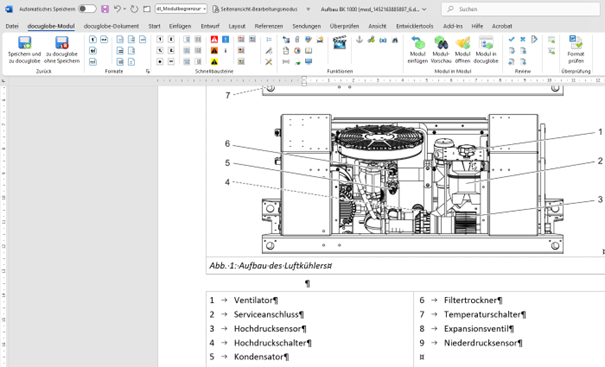This screenshot has height=367, width=605.
Task: Click Seitenansicht-Bearbeitungsmodus button
Action: pos(255,9)
